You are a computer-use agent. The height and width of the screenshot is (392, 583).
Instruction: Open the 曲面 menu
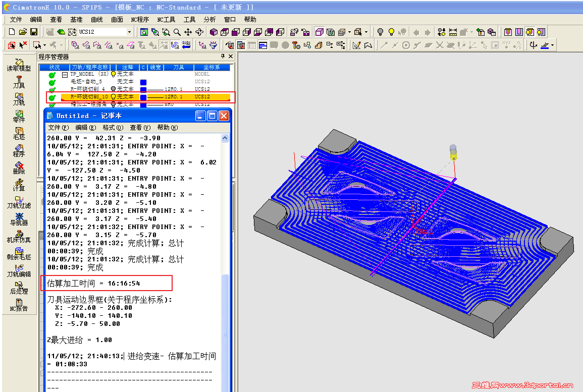tap(117, 19)
